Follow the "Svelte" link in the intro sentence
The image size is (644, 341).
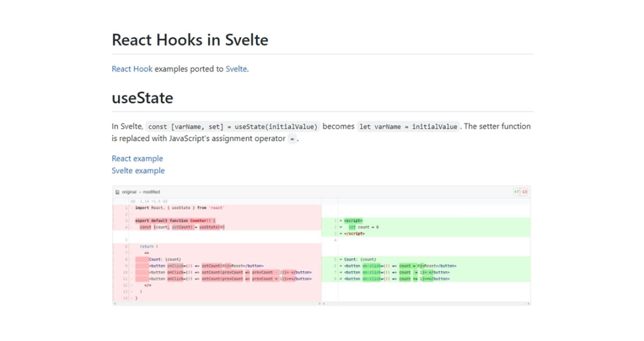click(x=236, y=69)
